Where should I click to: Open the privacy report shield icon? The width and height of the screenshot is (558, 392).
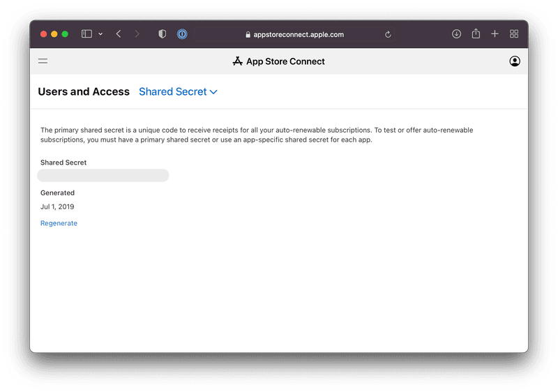pyautogui.click(x=163, y=33)
